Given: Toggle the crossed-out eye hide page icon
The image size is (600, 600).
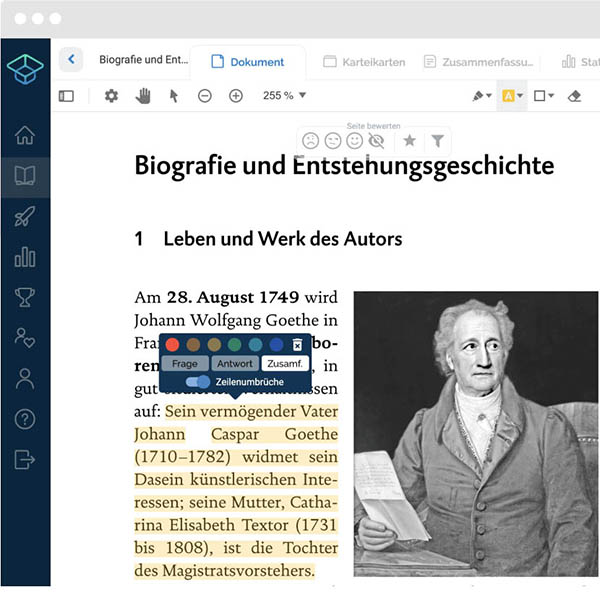Looking at the screenshot, I should (377, 141).
